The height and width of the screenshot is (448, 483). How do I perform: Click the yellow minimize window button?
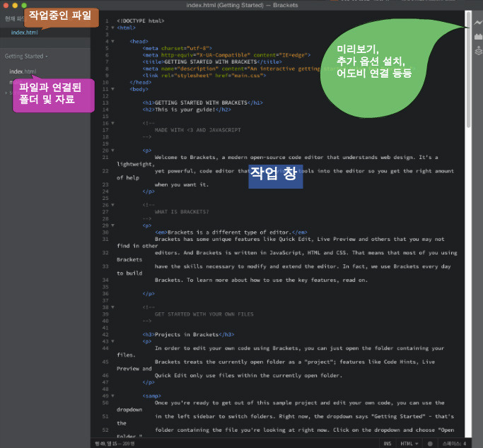(x=15, y=5)
